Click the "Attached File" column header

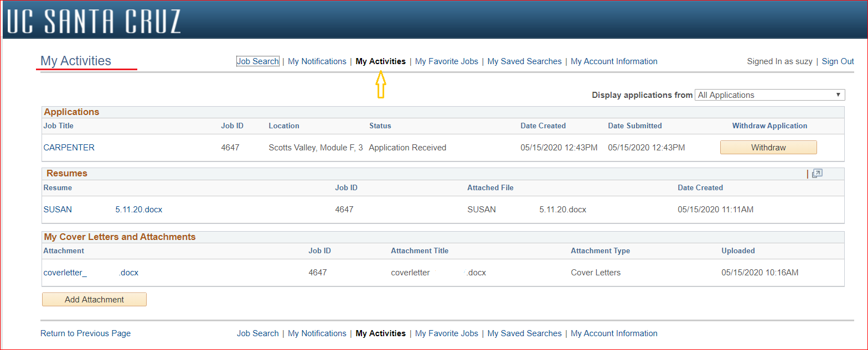click(x=490, y=187)
